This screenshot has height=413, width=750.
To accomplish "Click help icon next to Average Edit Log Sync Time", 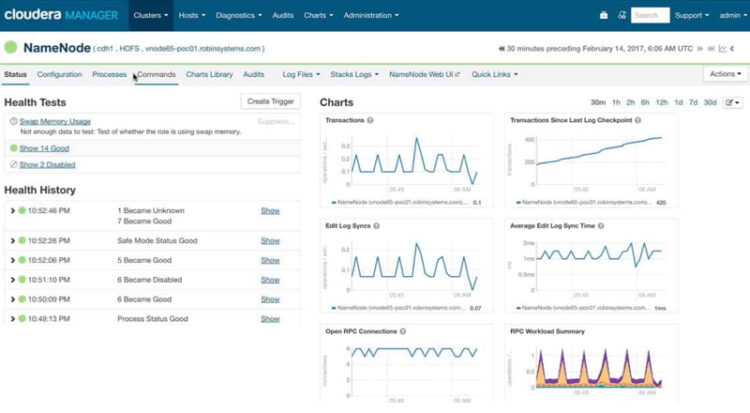I will (x=601, y=226).
